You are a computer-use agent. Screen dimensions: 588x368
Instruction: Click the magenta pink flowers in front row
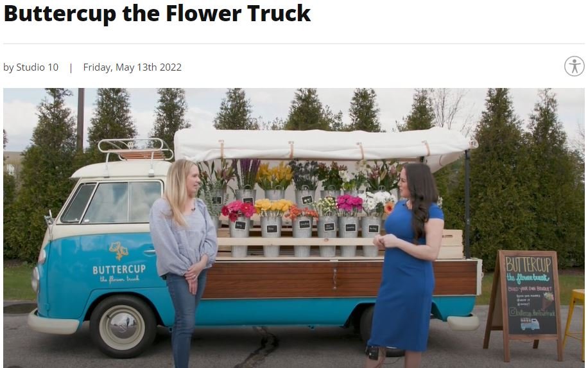click(349, 204)
